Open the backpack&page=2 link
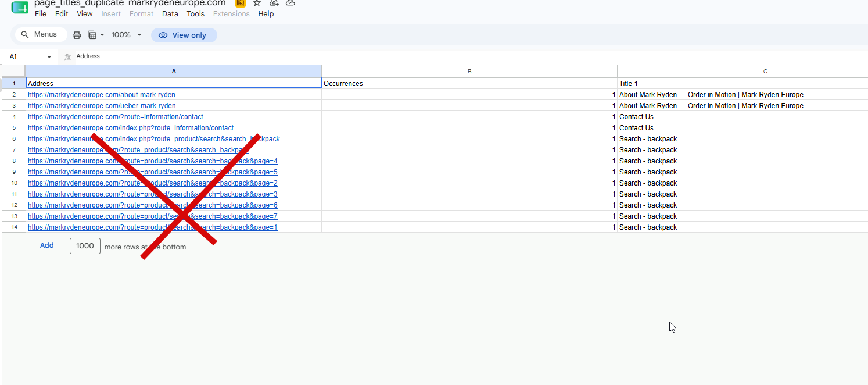868x385 pixels. point(153,183)
